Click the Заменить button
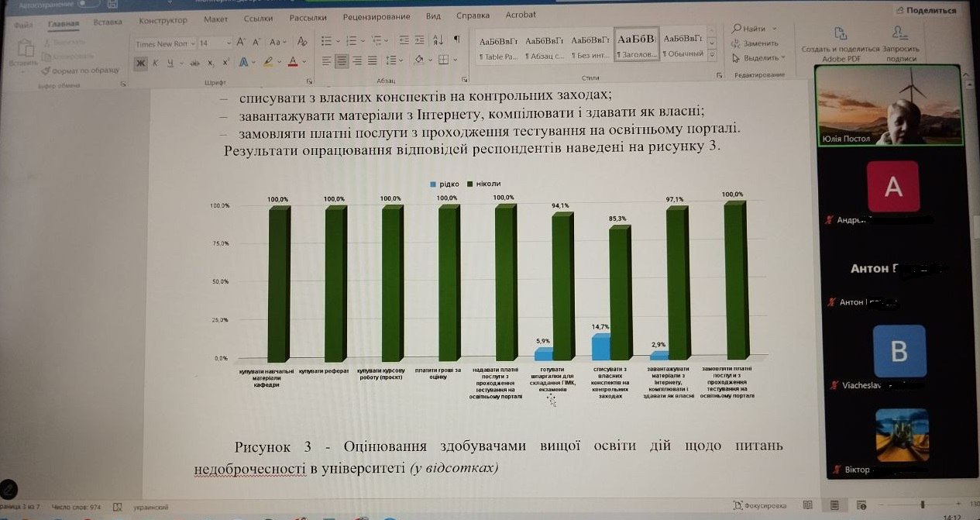The image size is (980, 520). [x=755, y=43]
